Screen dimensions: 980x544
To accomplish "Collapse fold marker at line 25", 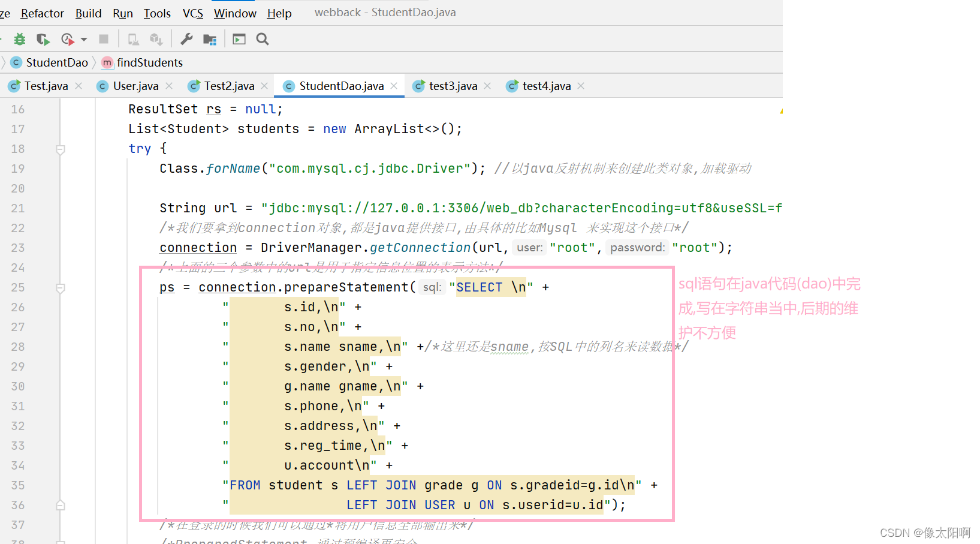I will pos(60,288).
